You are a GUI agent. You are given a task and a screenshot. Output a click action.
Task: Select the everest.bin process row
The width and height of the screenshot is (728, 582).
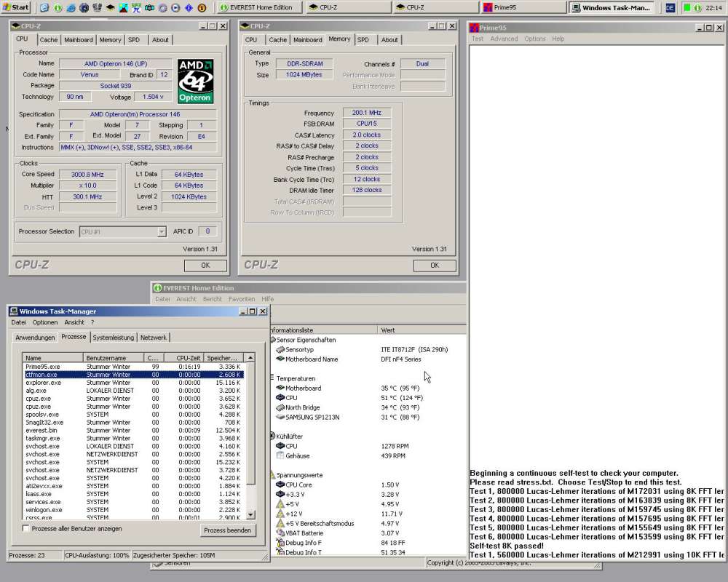134,430
